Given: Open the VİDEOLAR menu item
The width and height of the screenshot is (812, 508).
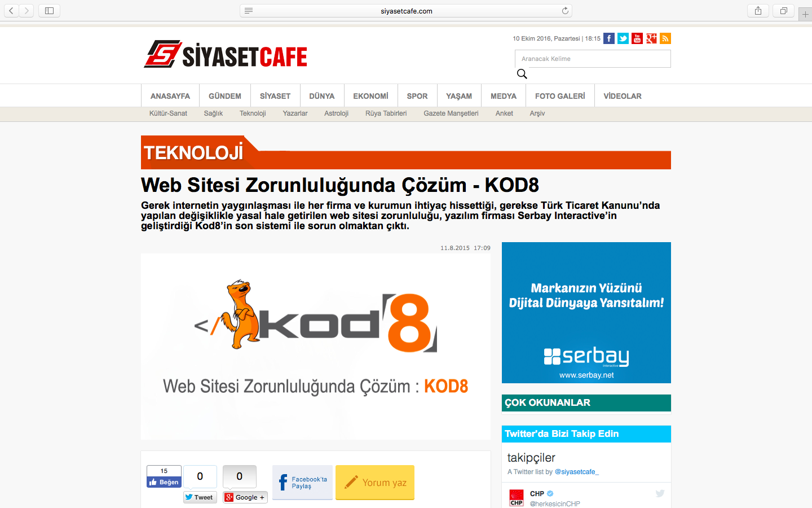Looking at the screenshot, I should (623, 96).
